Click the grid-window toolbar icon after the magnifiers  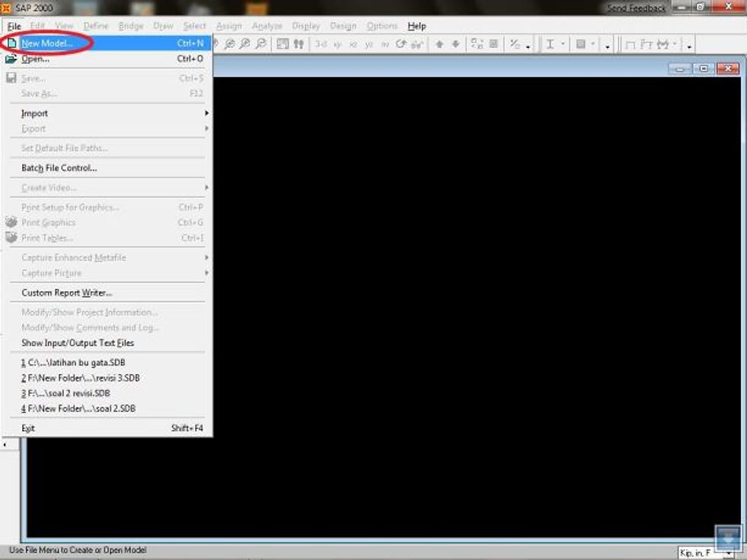click(283, 44)
